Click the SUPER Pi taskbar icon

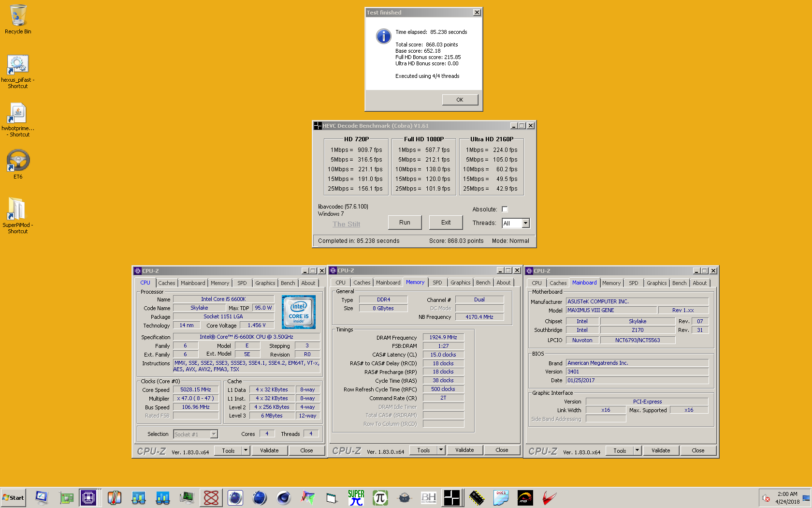click(356, 498)
